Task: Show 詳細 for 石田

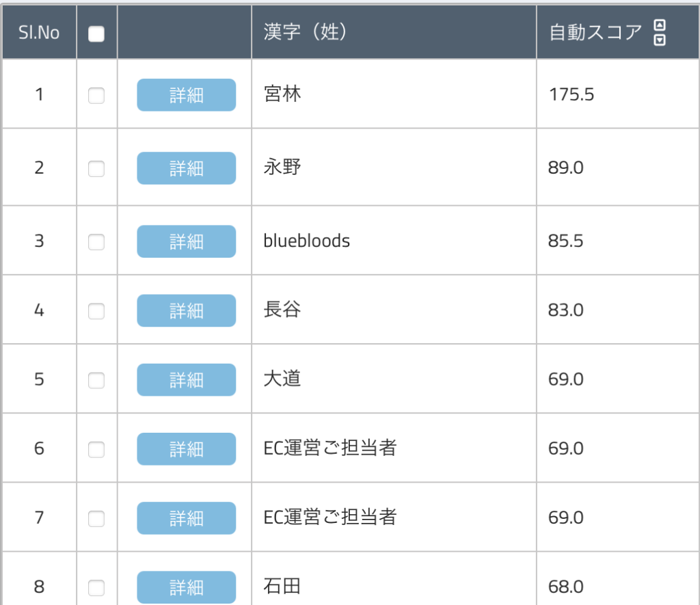Action: click(186, 587)
